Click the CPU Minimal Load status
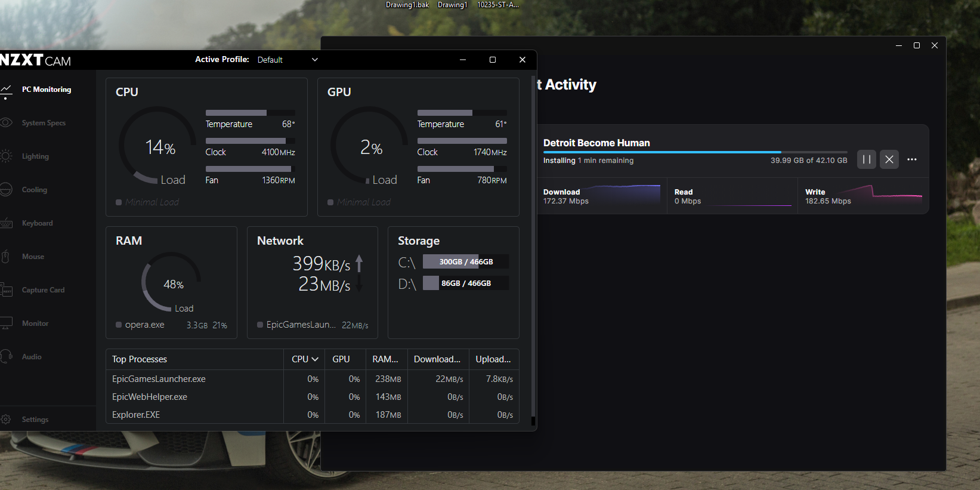 tap(147, 202)
